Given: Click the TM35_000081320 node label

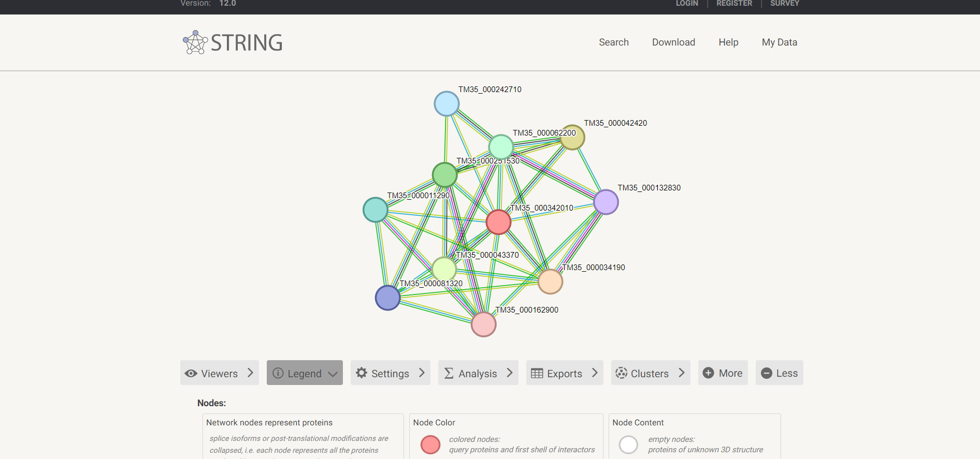Looking at the screenshot, I should pos(431,284).
